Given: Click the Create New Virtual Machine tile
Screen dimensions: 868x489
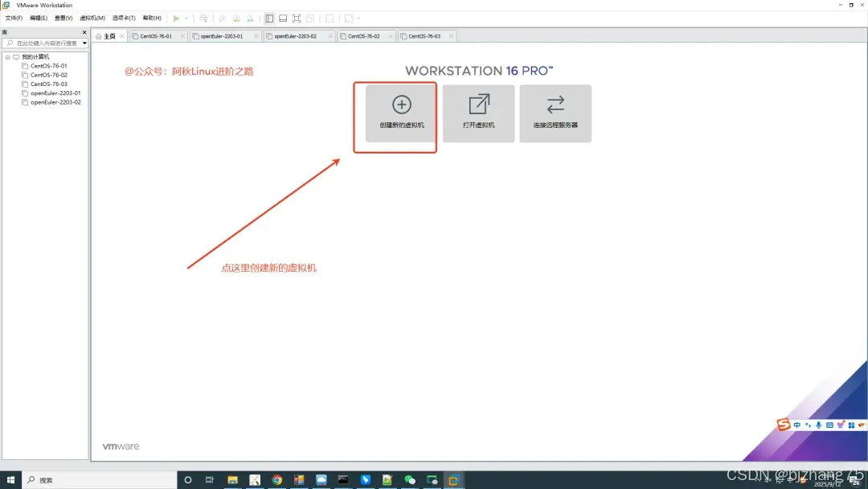Looking at the screenshot, I should click(401, 113).
